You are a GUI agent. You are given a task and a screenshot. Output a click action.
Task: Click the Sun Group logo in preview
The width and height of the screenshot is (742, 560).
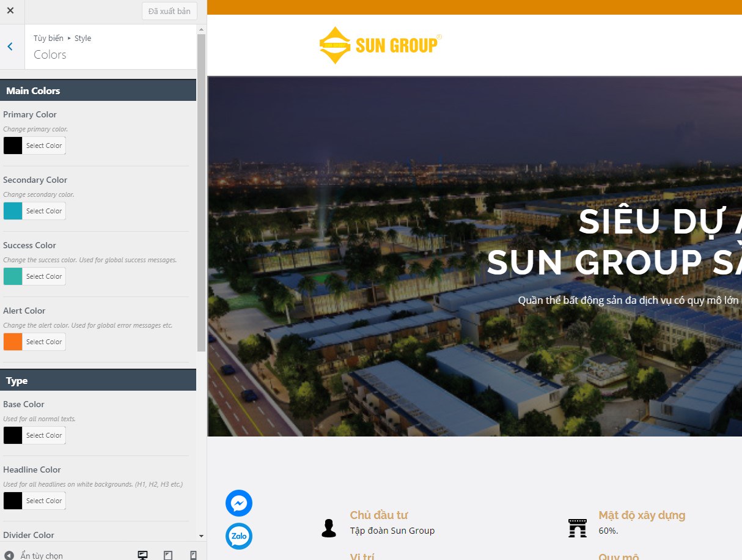click(x=380, y=45)
